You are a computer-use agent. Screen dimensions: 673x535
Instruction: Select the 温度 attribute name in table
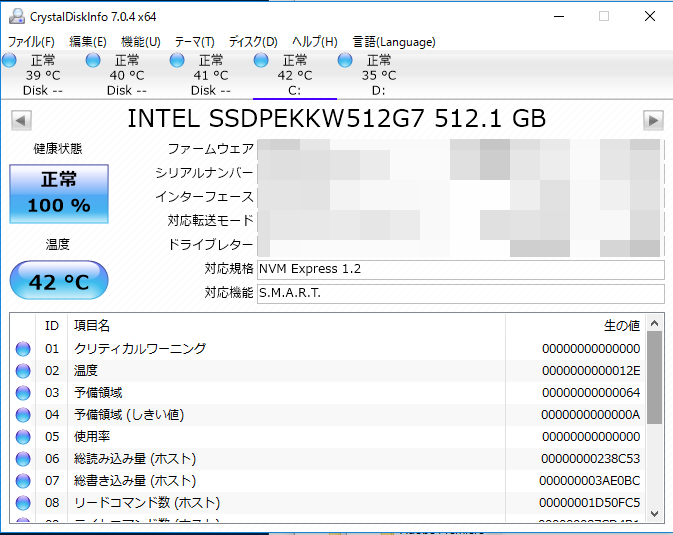pos(86,371)
